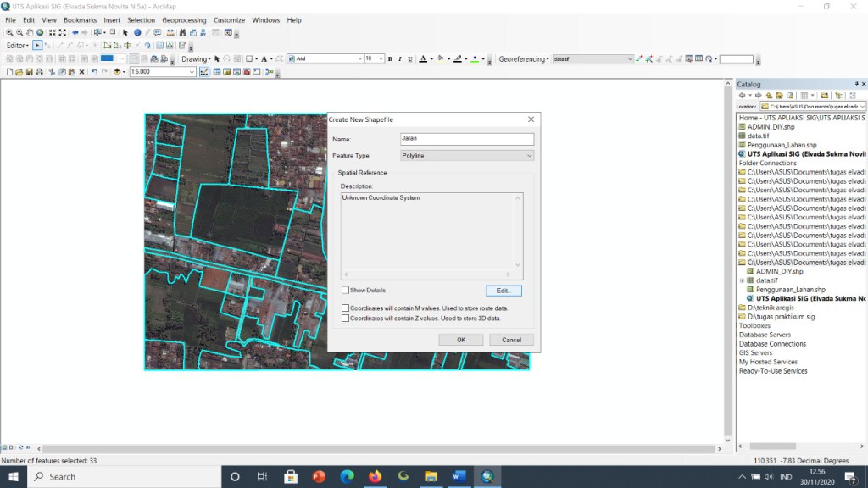Enable the Show Details checkbox

tap(346, 290)
